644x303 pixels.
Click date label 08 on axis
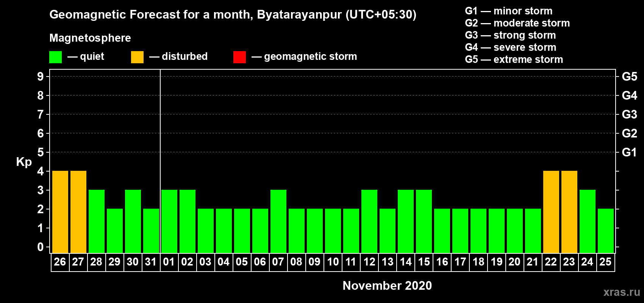[x=296, y=262]
